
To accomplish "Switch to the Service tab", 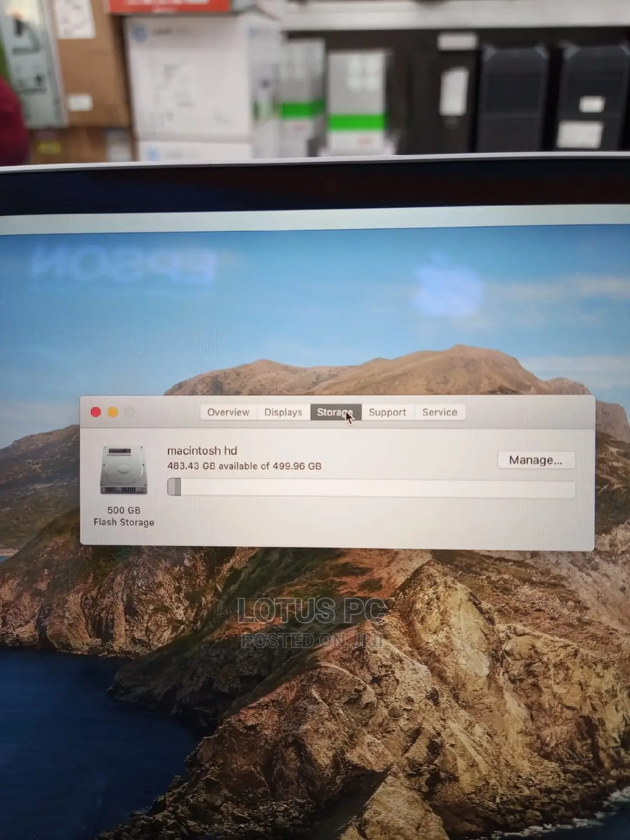I will (440, 412).
